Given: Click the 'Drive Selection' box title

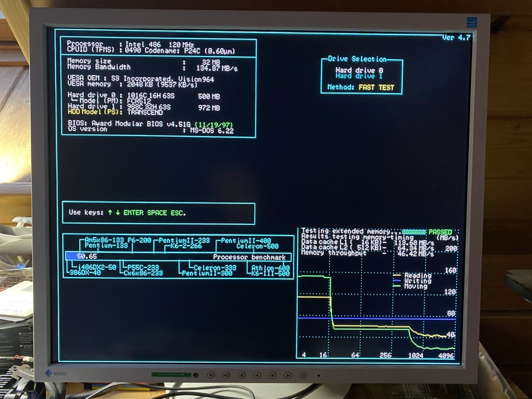Looking at the screenshot, I should click(357, 59).
